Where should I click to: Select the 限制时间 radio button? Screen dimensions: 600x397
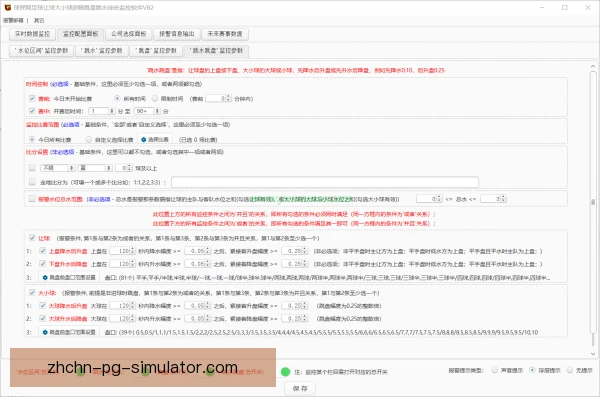click(x=155, y=98)
